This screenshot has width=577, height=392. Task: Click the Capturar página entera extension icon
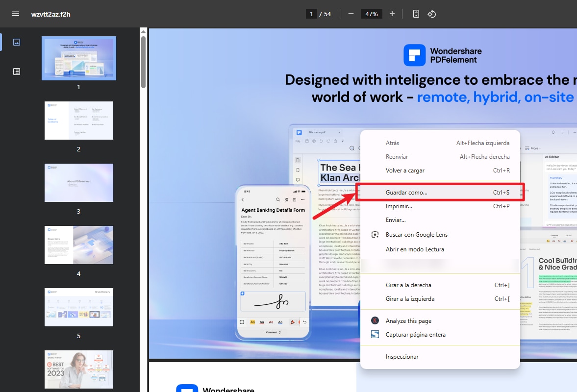point(375,334)
